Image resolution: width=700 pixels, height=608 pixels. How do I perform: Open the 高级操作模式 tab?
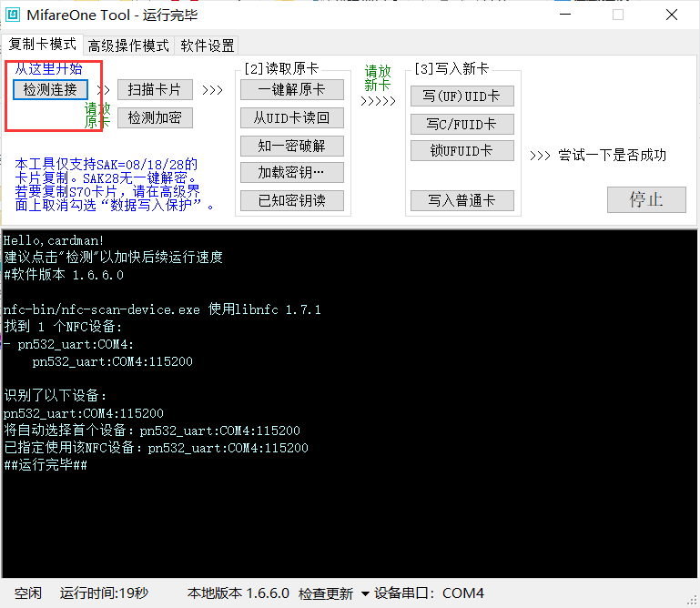(128, 46)
